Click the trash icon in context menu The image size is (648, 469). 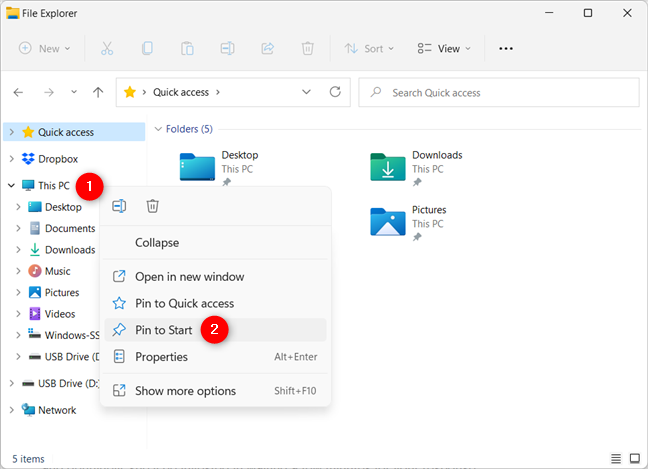point(152,206)
